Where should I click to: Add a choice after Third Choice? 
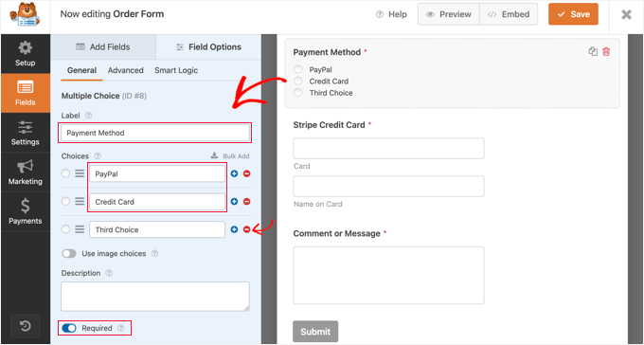click(x=234, y=229)
